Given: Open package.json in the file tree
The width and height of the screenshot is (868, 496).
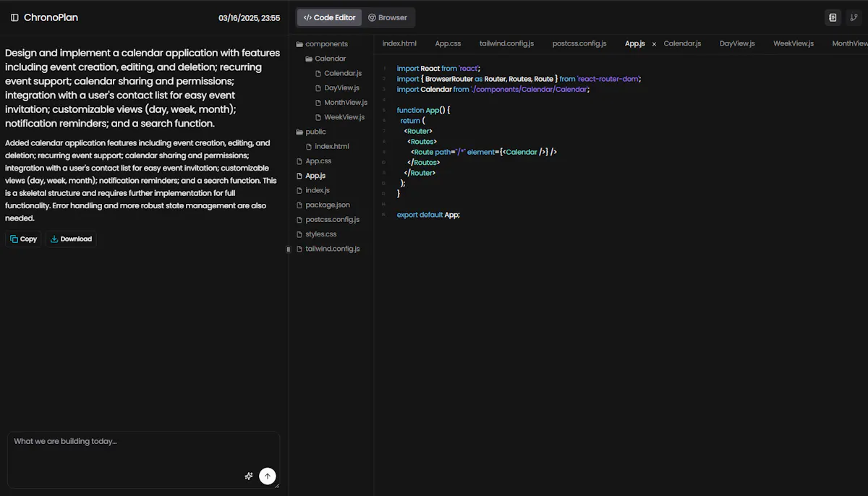Looking at the screenshot, I should [323, 205].
